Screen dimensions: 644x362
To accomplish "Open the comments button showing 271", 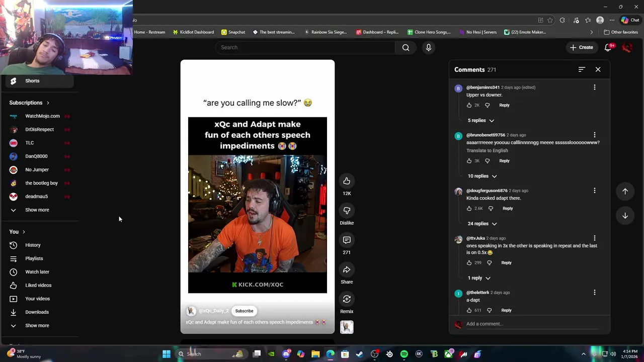I will pyautogui.click(x=347, y=240).
